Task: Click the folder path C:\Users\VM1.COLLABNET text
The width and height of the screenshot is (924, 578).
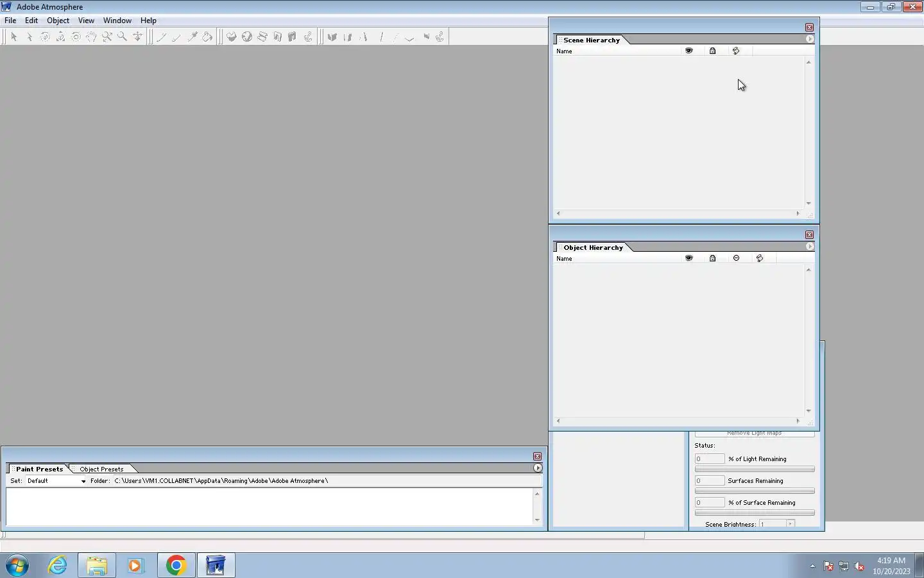Action: (x=221, y=481)
